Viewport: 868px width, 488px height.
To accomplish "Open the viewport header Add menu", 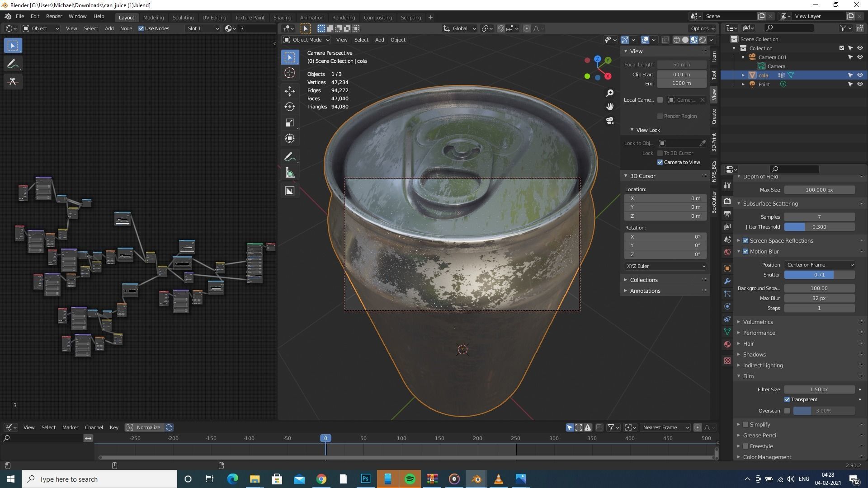I will click(x=379, y=40).
